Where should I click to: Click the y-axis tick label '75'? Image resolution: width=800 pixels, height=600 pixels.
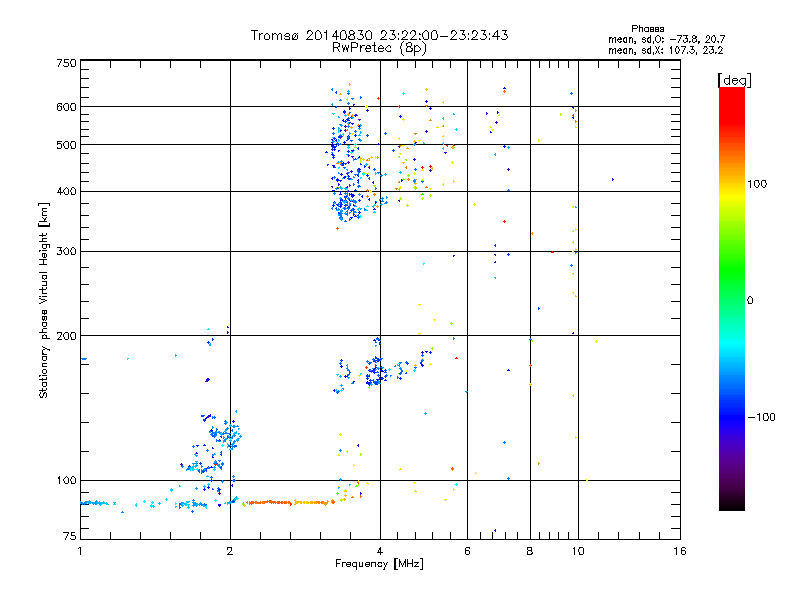click(70, 536)
